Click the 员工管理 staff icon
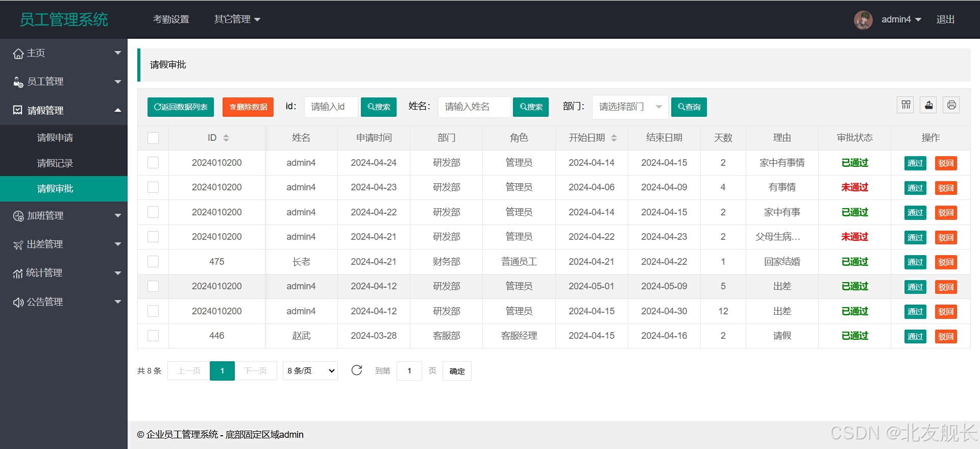 point(18,82)
